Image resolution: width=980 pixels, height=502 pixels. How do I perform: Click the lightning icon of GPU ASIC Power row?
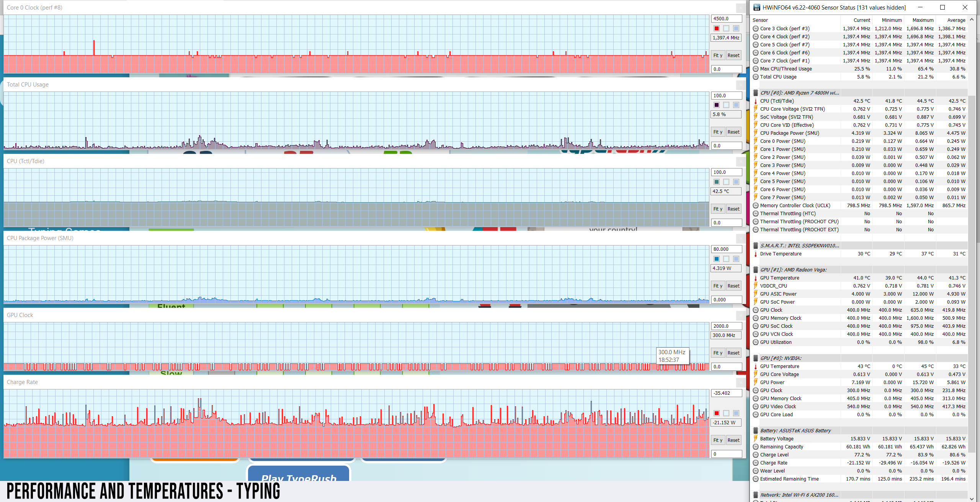756,294
